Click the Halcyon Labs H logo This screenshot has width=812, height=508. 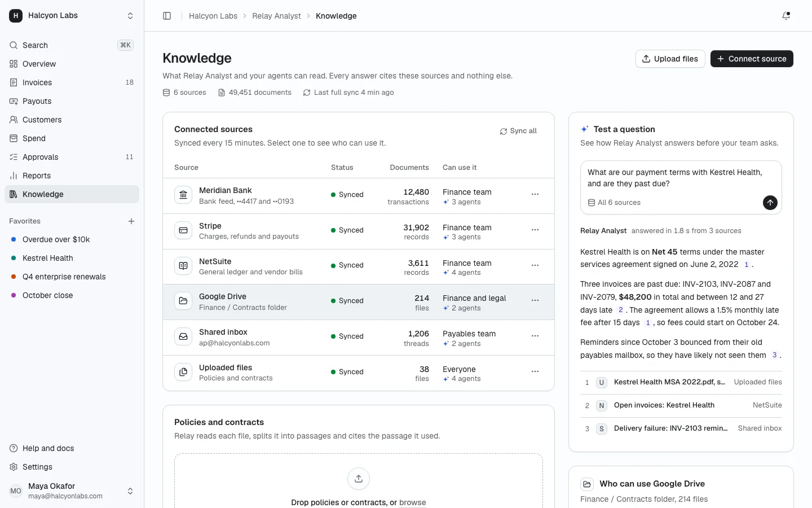coord(16,16)
